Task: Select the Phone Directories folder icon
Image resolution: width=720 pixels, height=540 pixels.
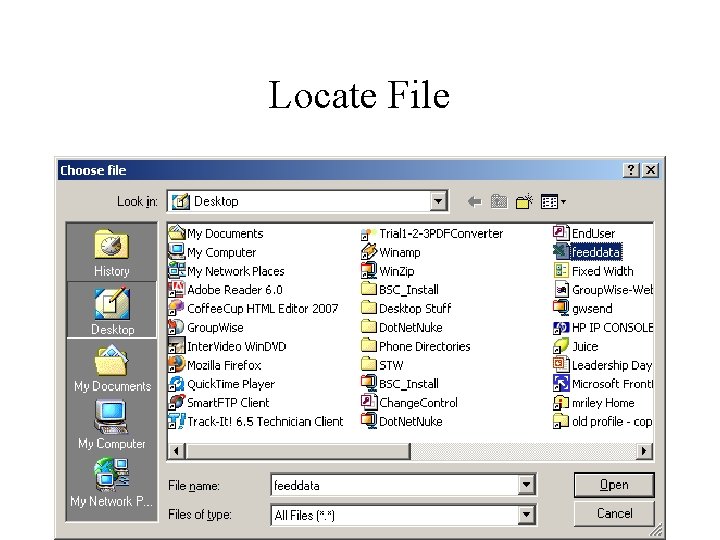Action: pyautogui.click(x=368, y=345)
